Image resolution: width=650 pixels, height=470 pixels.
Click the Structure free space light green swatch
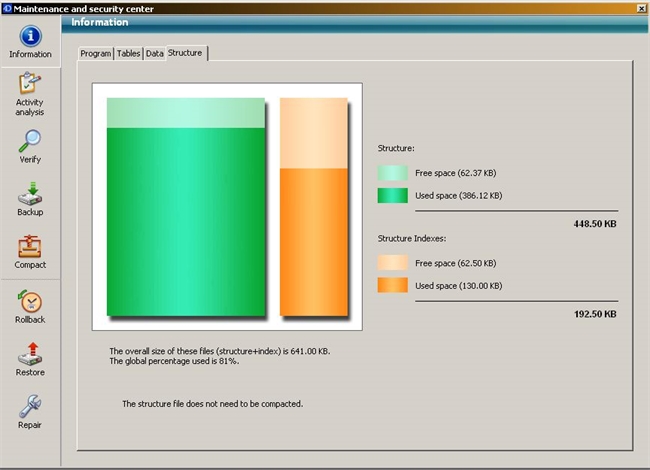click(x=392, y=173)
